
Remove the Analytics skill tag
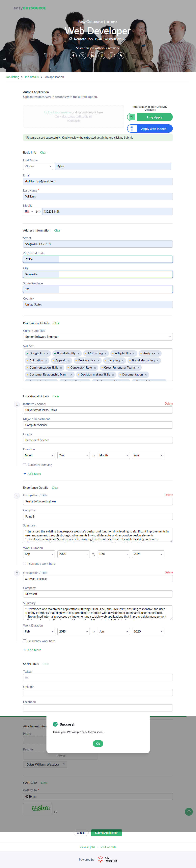pyautogui.click(x=158, y=353)
